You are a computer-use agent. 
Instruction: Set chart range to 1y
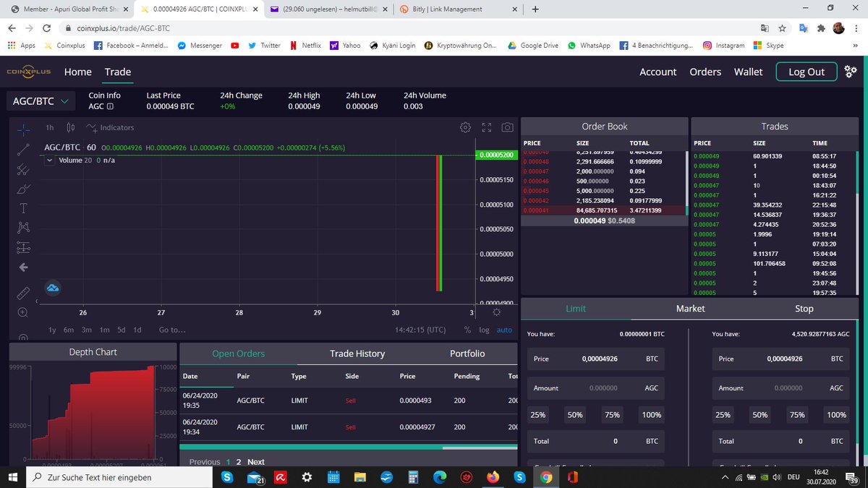(x=52, y=330)
